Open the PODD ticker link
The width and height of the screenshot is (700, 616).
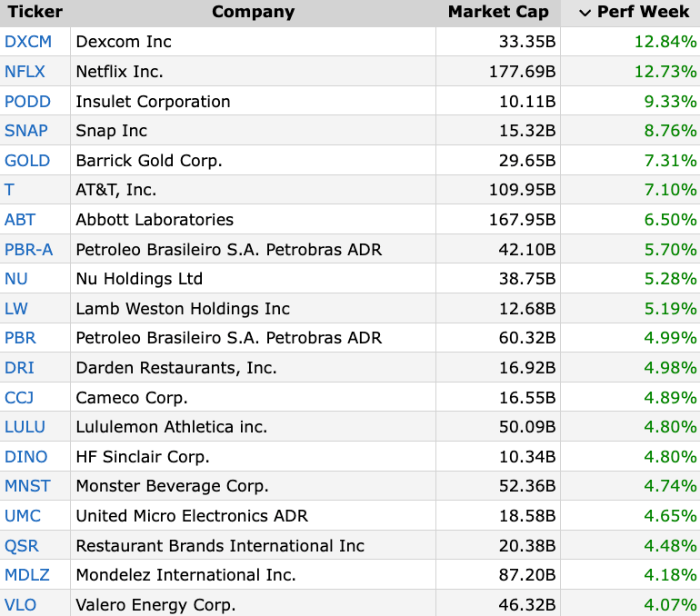(27, 101)
